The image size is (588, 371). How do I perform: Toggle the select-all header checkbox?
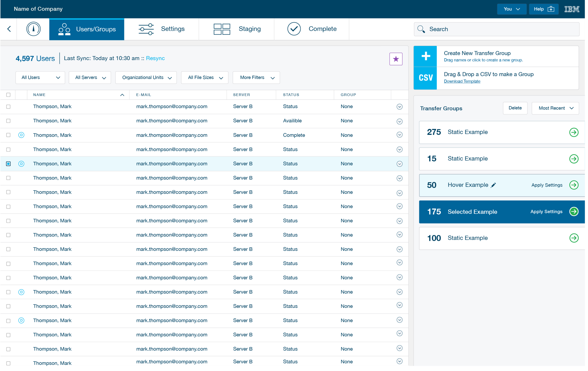point(8,95)
